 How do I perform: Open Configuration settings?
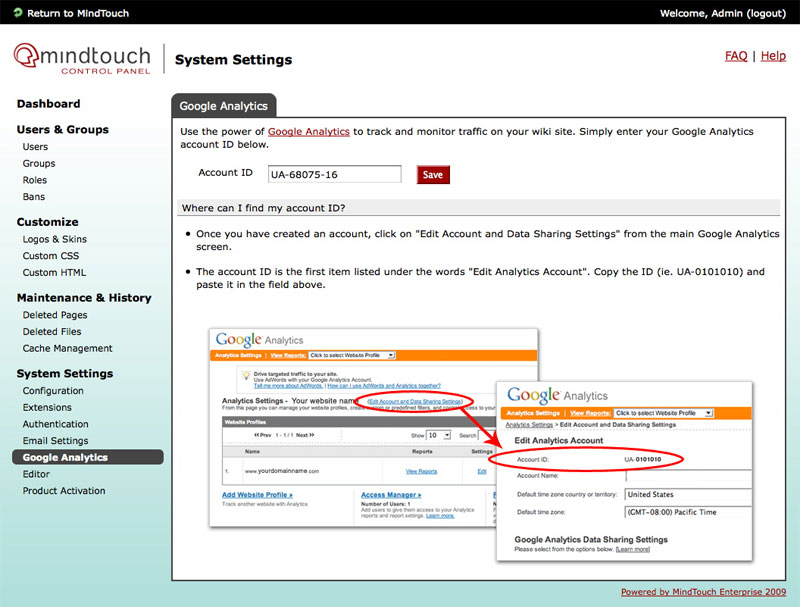53,391
